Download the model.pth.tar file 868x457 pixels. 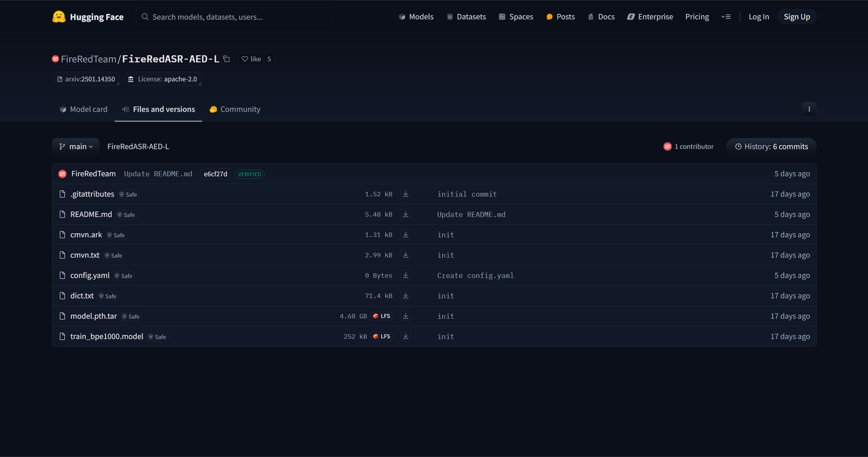[x=406, y=316]
